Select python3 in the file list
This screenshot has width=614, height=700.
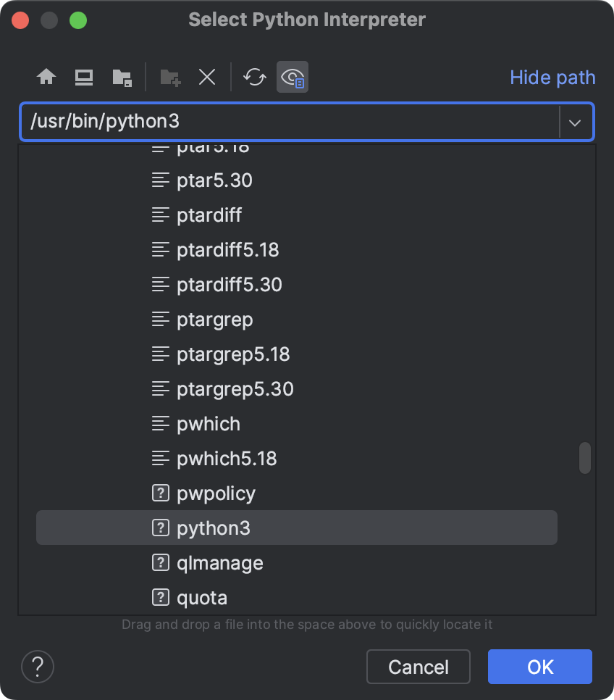(214, 528)
